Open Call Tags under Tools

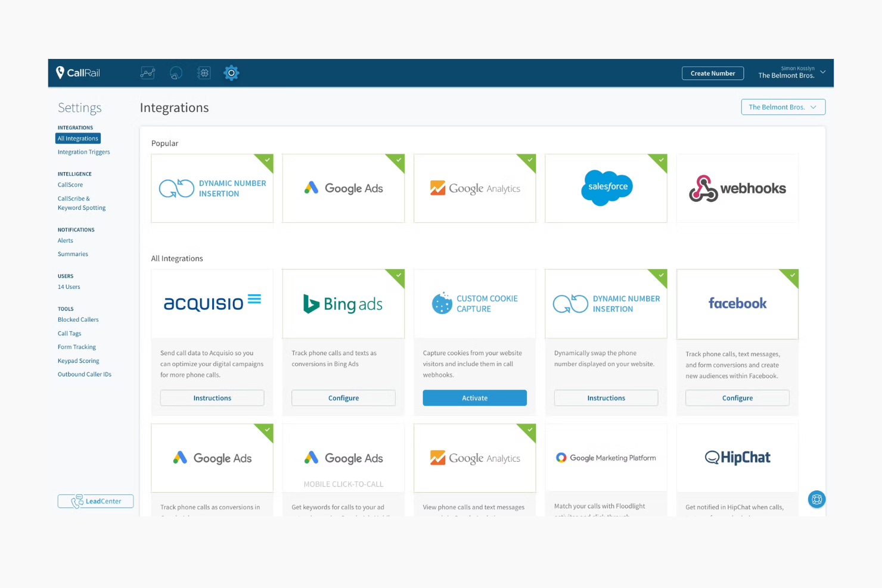[x=70, y=334]
